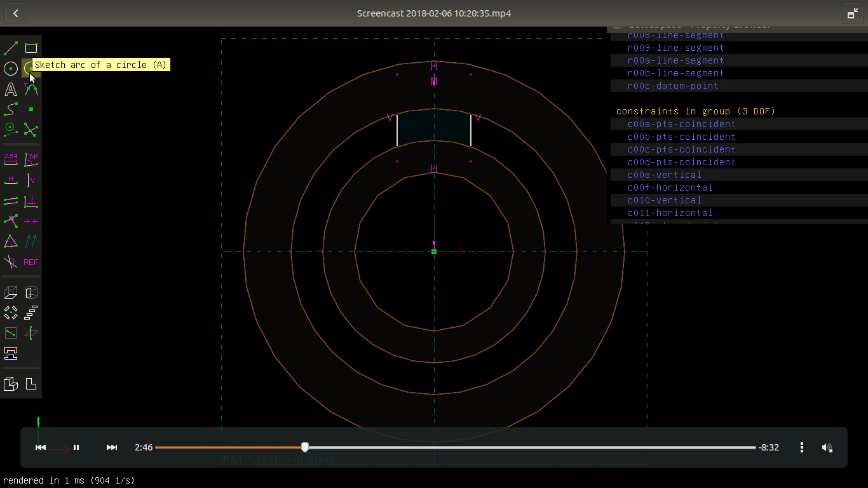The height and width of the screenshot is (488, 868).
Task: Open c011-horizontal constraint
Action: pos(670,213)
